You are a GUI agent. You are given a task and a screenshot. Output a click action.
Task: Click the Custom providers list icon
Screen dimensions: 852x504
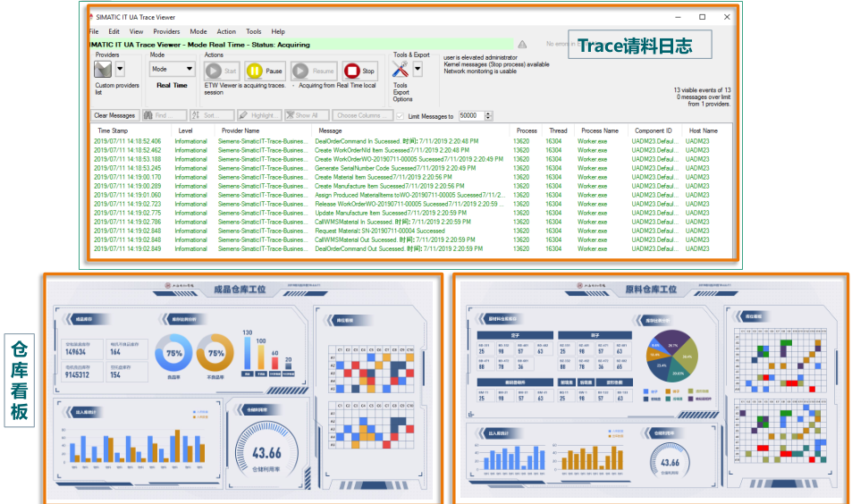click(103, 70)
